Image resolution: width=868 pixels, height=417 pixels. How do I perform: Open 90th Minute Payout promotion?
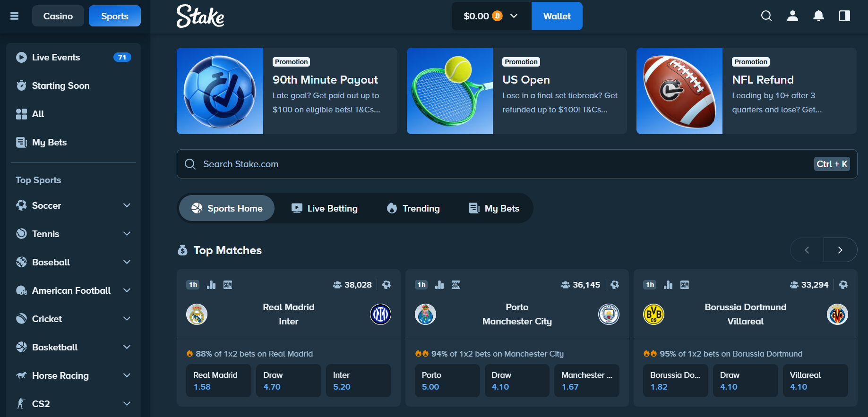click(287, 91)
